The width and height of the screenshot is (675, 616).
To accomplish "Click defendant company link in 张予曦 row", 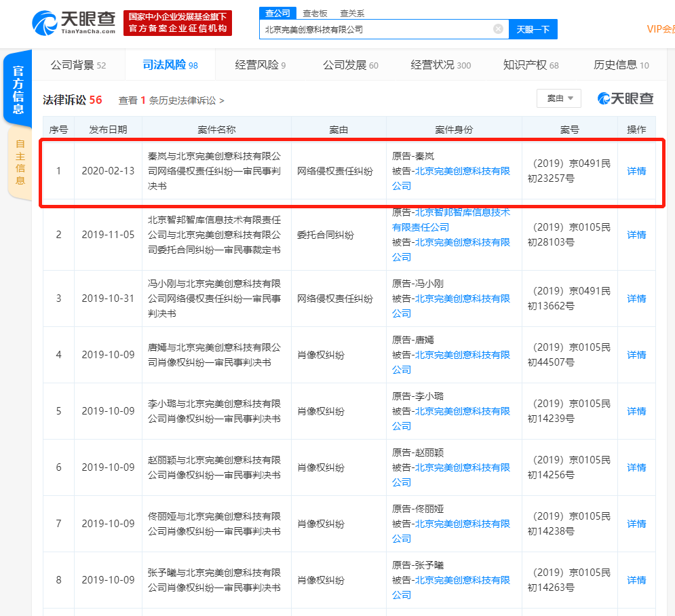I will click(450, 588).
